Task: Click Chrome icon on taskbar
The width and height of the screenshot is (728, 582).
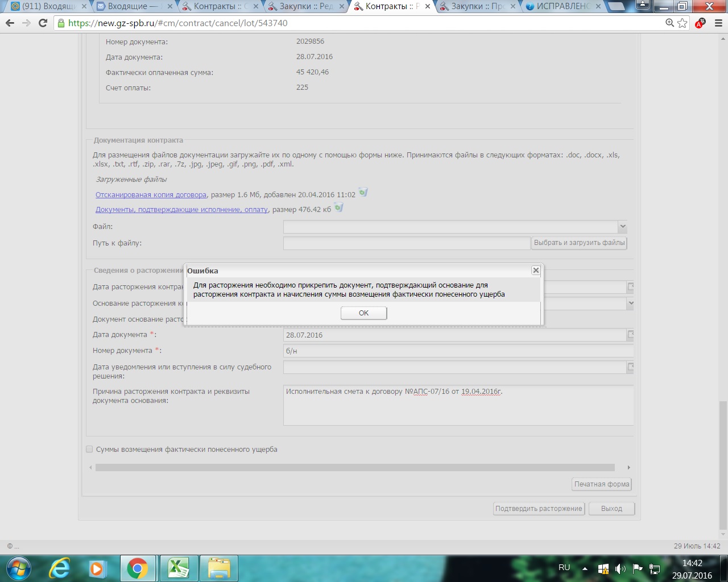Action: coord(137,568)
